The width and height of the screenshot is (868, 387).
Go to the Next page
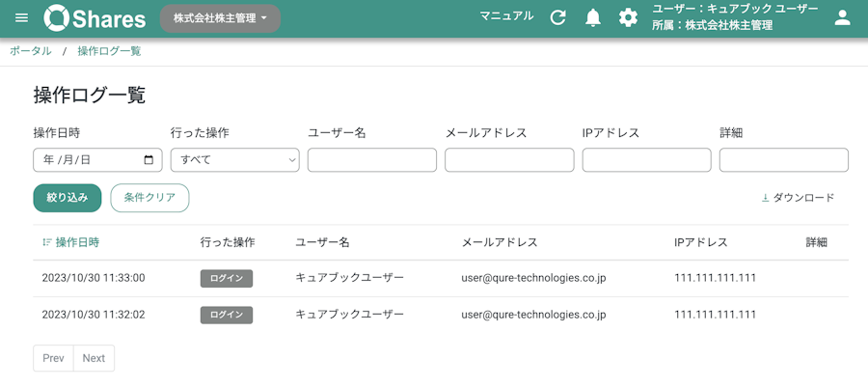coord(95,358)
